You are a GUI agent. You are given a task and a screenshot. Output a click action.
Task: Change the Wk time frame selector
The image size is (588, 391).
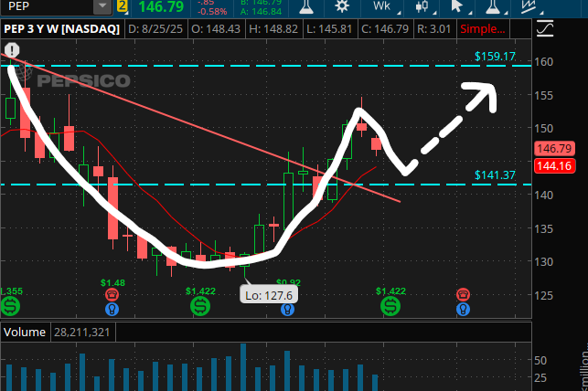pyautogui.click(x=381, y=6)
